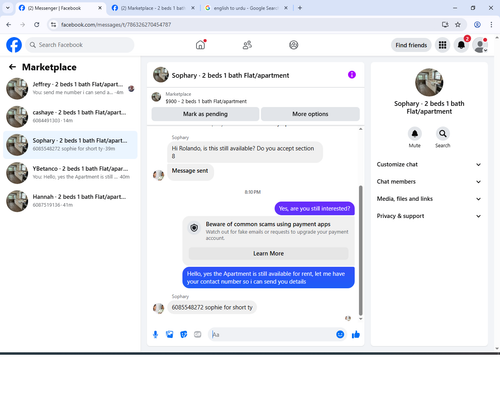Open Chrome's three-dot menu
Screen dimensions: 500x400
pos(491,25)
